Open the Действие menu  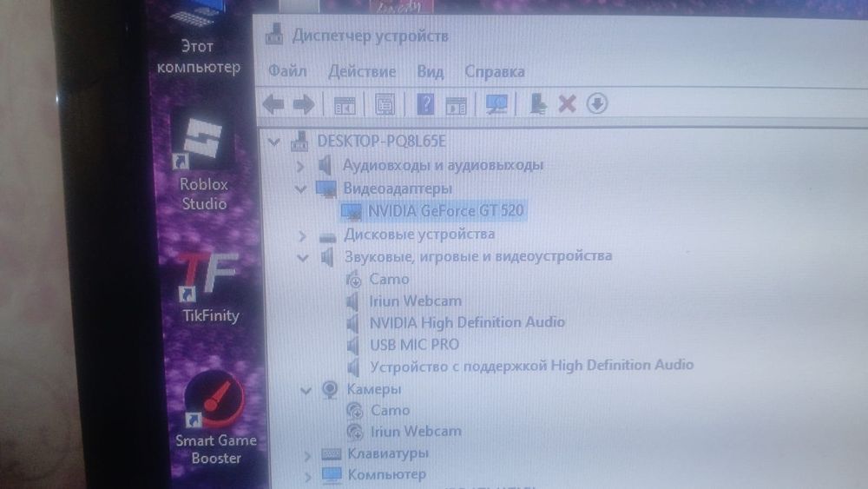(362, 71)
